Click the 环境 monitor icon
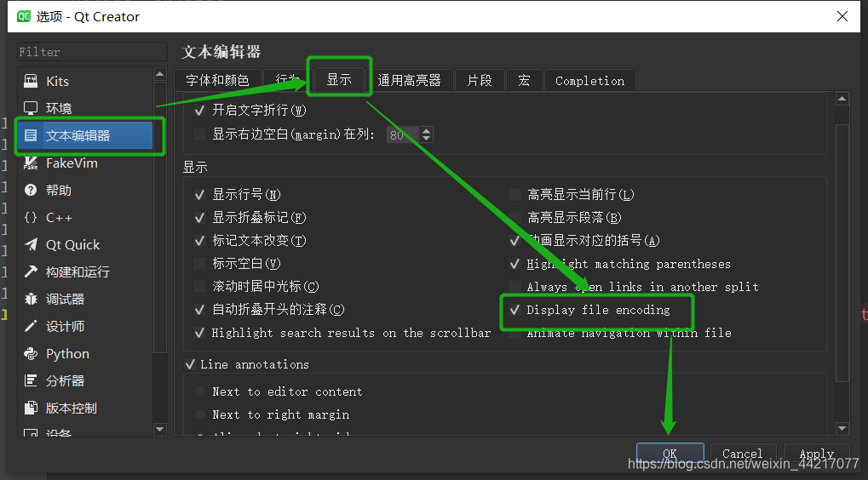Image resolution: width=868 pixels, height=480 pixels. [x=31, y=108]
